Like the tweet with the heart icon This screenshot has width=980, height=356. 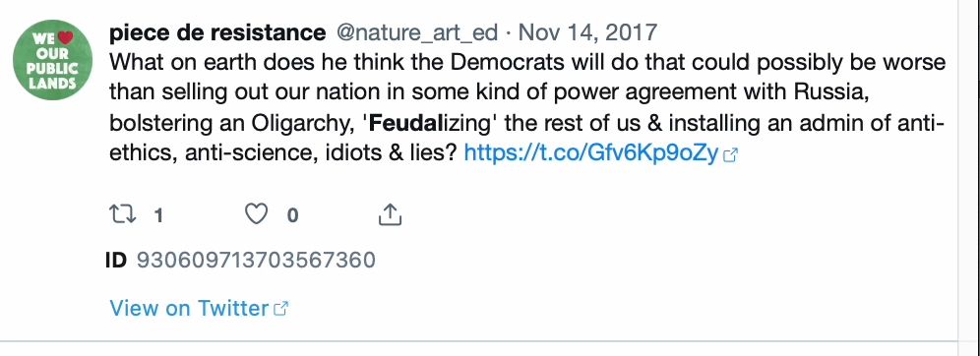(256, 214)
